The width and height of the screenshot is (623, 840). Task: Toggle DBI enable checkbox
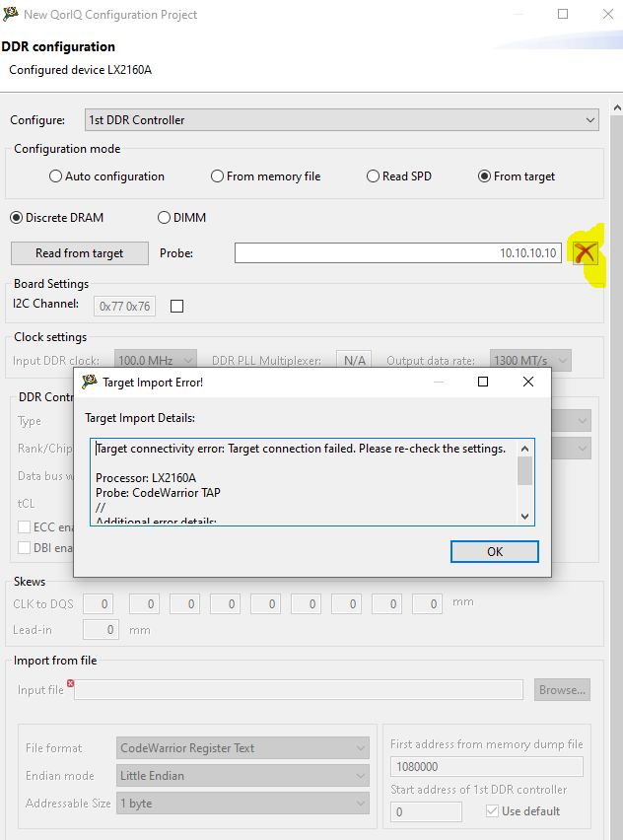point(24,547)
